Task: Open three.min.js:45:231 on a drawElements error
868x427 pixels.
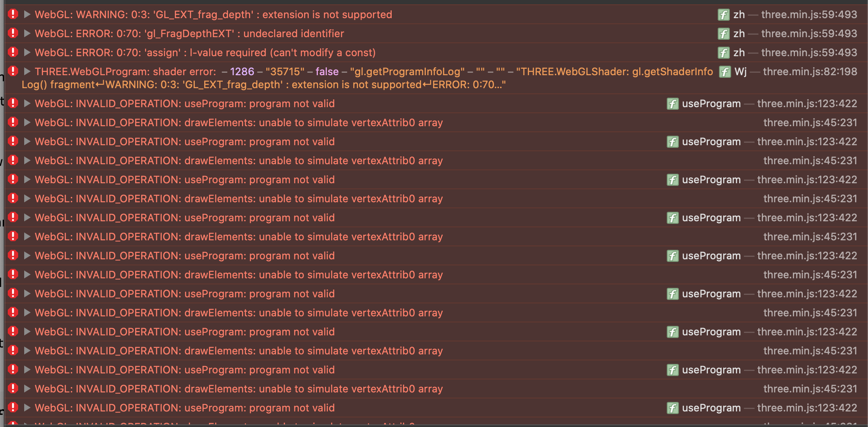Action: [x=810, y=122]
